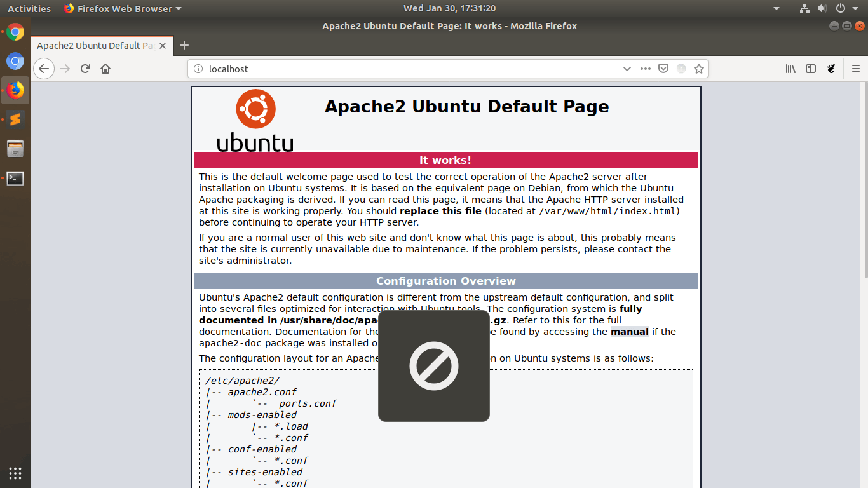Close the Apache2 Ubuntu Default Page tab
This screenshot has height=488, width=868.
pyautogui.click(x=163, y=46)
